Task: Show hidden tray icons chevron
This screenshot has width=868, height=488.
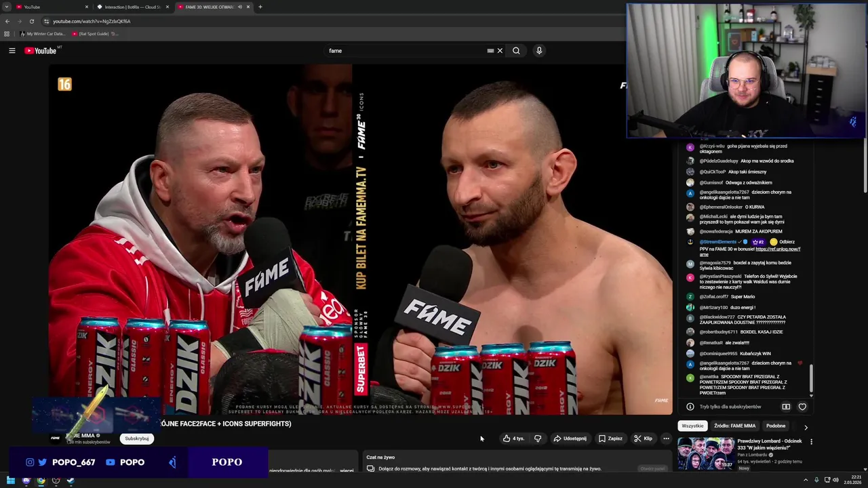Action: tap(806, 481)
